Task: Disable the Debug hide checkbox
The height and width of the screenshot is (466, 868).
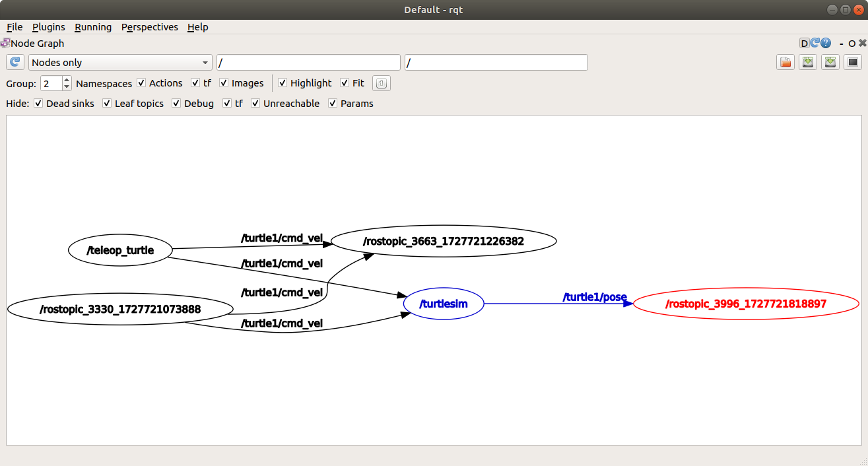Action: point(176,104)
